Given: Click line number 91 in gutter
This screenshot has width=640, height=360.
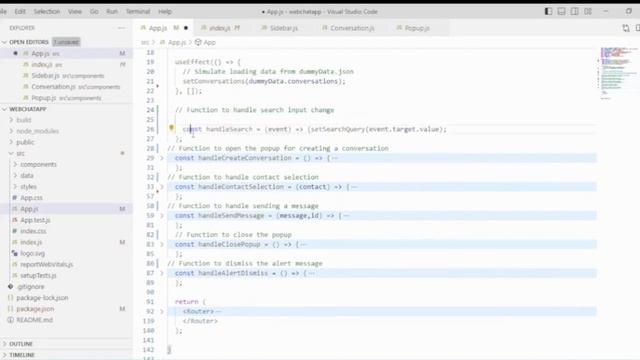Looking at the screenshot, I should 150,302.
